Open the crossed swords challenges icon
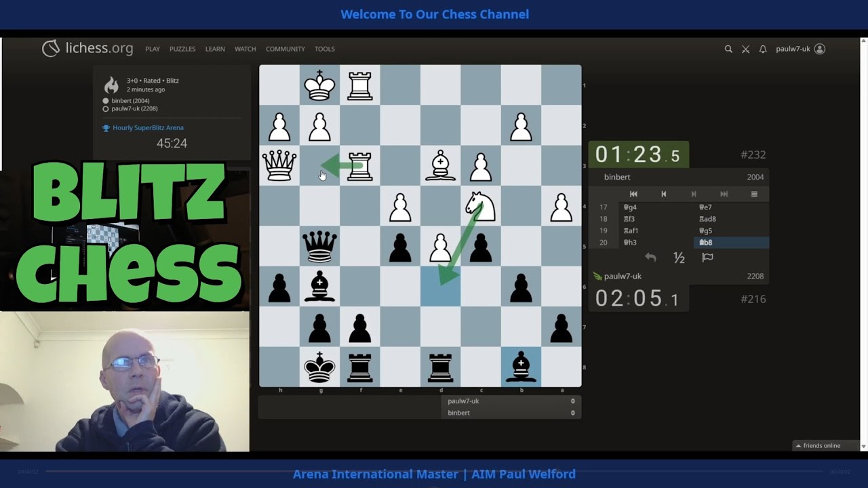 (x=745, y=49)
